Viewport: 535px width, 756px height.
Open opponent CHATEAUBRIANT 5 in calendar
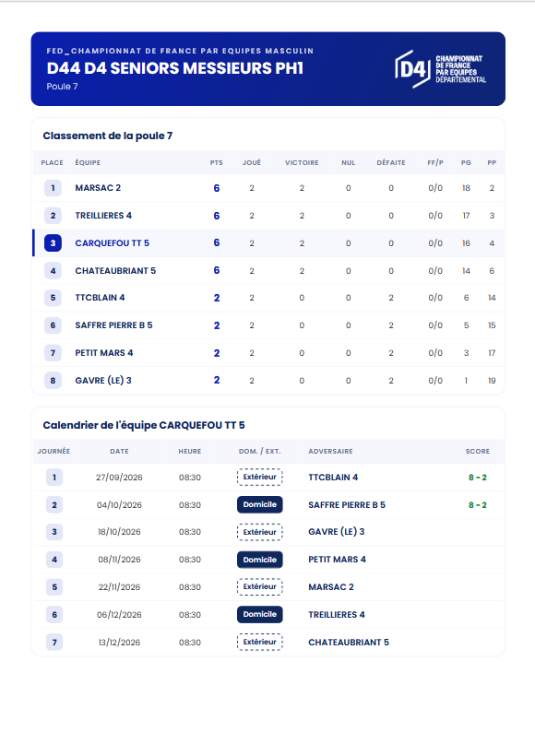(x=349, y=643)
